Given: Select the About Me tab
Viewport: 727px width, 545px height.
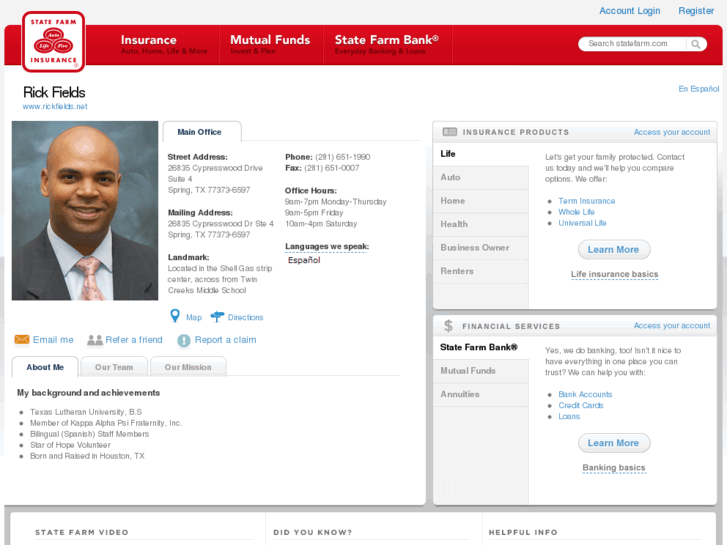Looking at the screenshot, I should point(45,367).
